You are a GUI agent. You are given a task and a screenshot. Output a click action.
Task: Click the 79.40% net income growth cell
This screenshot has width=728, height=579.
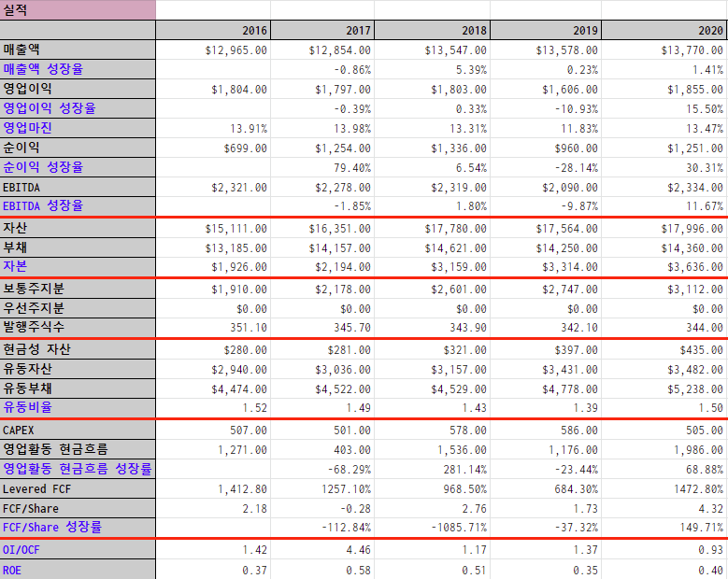322,167
